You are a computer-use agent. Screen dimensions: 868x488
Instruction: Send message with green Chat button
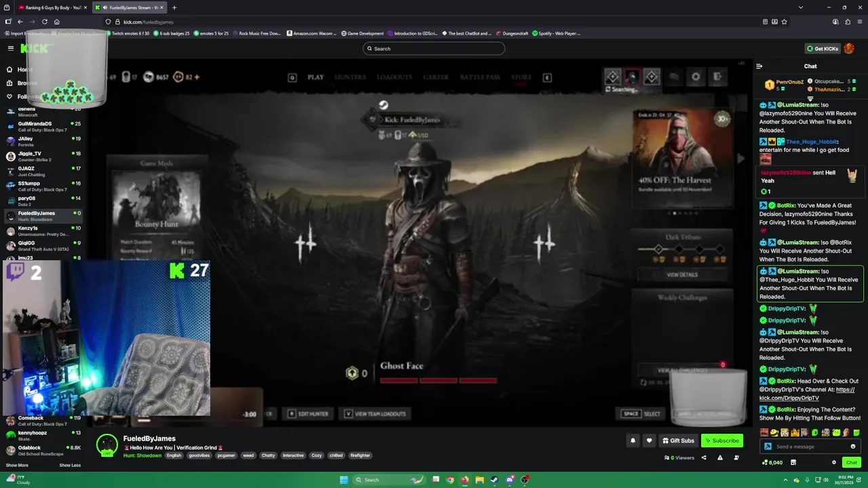(851, 462)
